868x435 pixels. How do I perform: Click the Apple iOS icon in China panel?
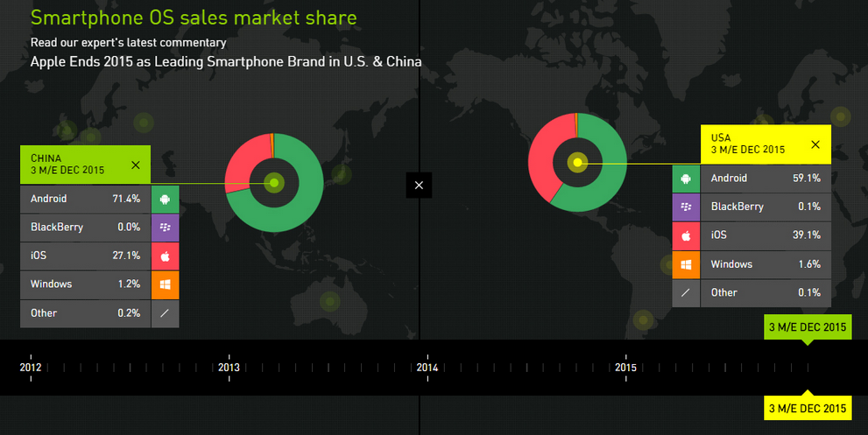pyautogui.click(x=165, y=256)
